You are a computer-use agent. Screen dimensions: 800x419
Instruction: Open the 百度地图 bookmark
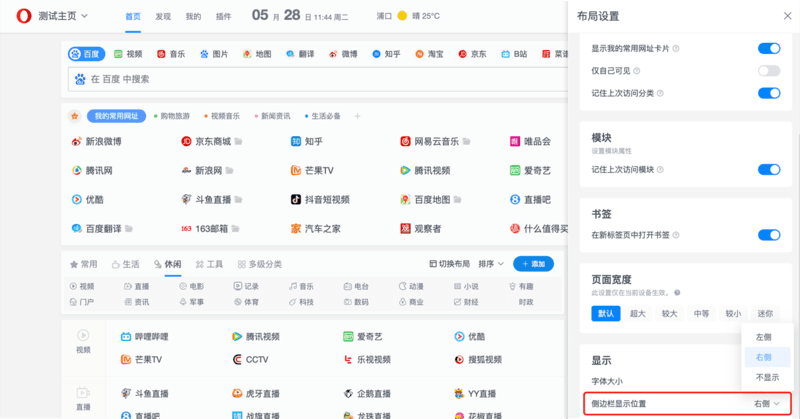pyautogui.click(x=426, y=200)
